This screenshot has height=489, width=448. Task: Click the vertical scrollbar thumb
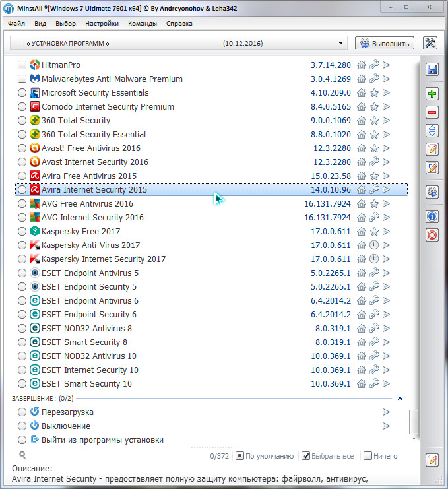(x=414, y=422)
